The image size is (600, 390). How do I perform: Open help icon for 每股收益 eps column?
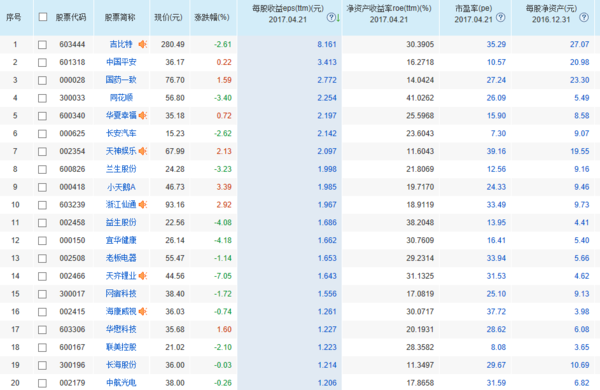point(331,17)
